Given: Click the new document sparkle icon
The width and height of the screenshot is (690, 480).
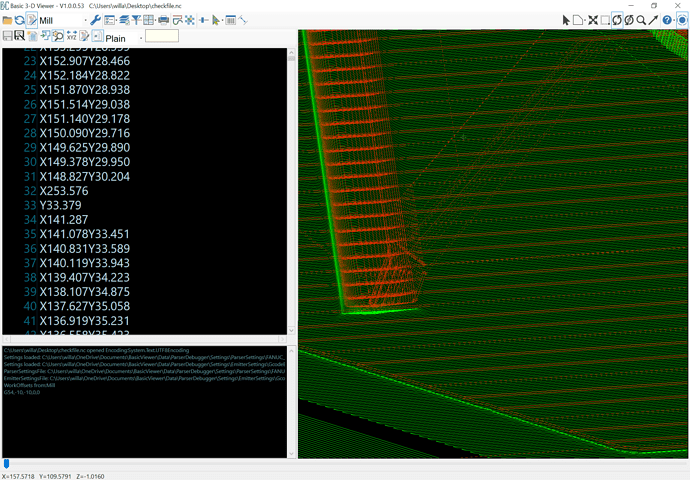Looking at the screenshot, I should (33, 36).
